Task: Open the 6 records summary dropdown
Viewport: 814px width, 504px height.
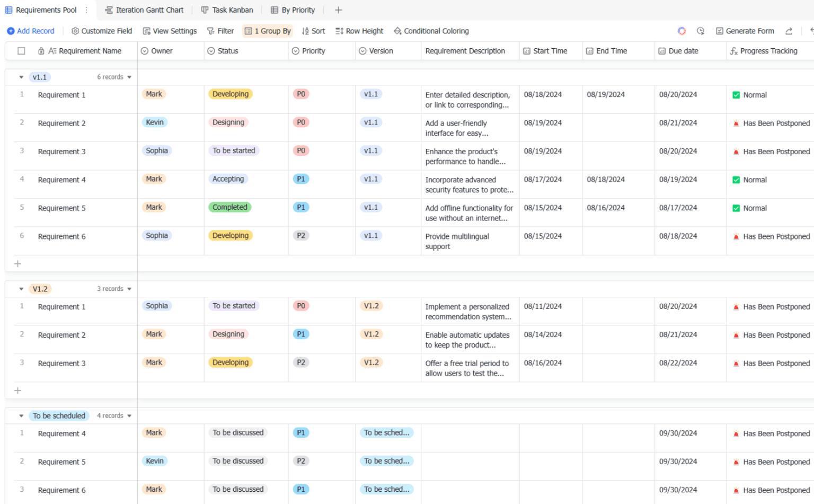Action: tap(114, 77)
